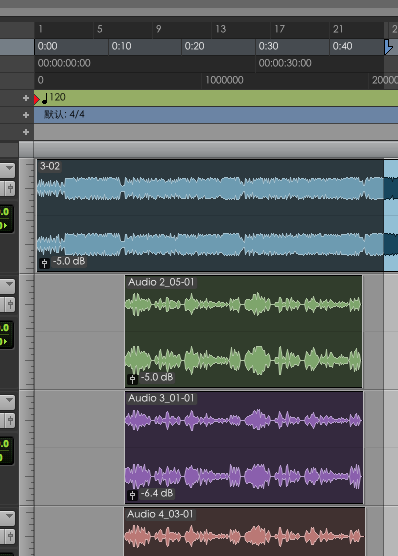
Task: Click the clip gain fader icon on clip 3-02
Action: 44,263
